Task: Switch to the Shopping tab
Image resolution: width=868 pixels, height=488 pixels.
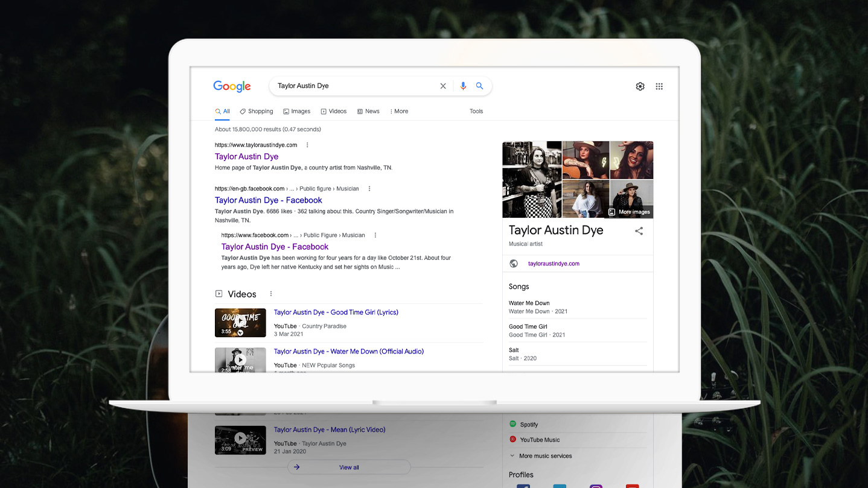Action: [257, 112]
